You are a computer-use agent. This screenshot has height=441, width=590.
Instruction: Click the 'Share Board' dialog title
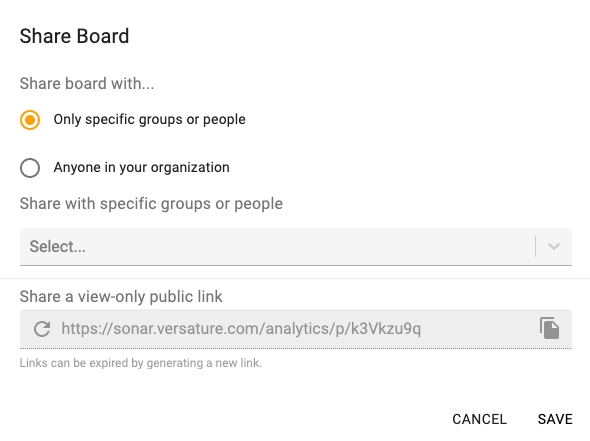(x=74, y=36)
